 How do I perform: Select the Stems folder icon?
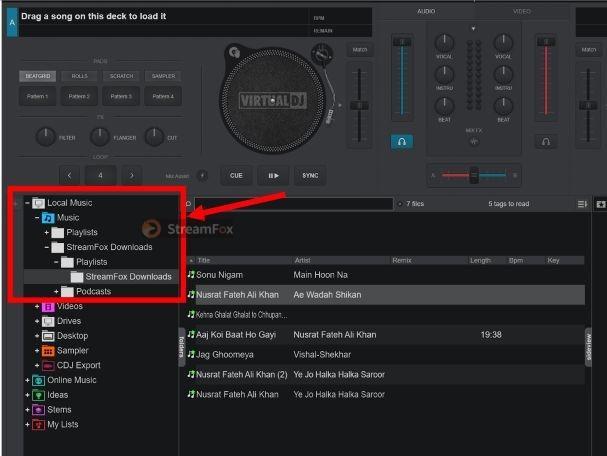(x=38, y=410)
